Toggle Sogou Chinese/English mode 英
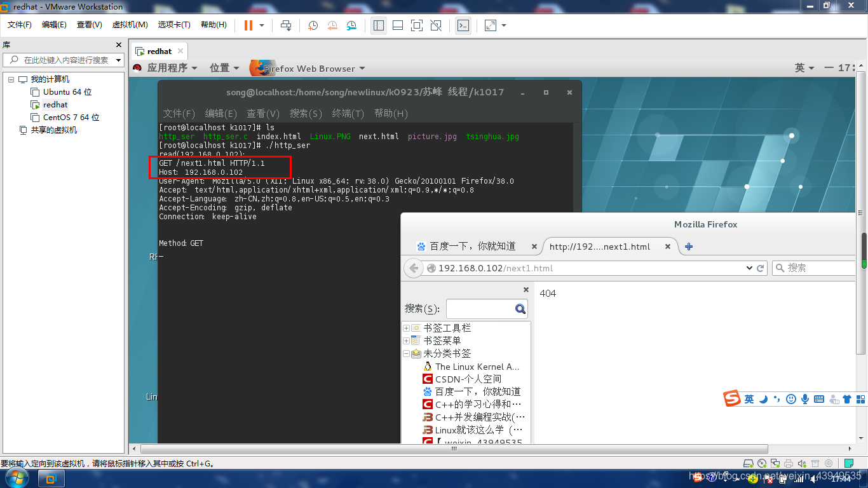This screenshot has width=868, height=488. pos(749,399)
